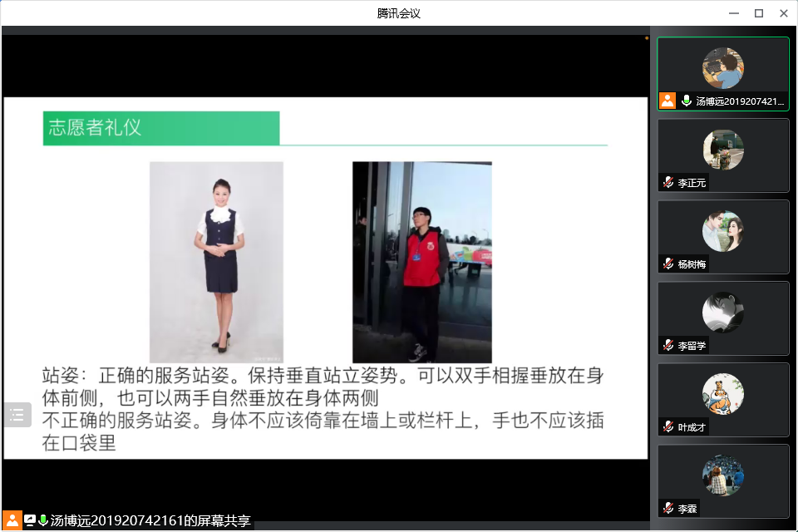Maximize the 腾讯会议 window
This screenshot has width=798, height=532.
(758, 13)
